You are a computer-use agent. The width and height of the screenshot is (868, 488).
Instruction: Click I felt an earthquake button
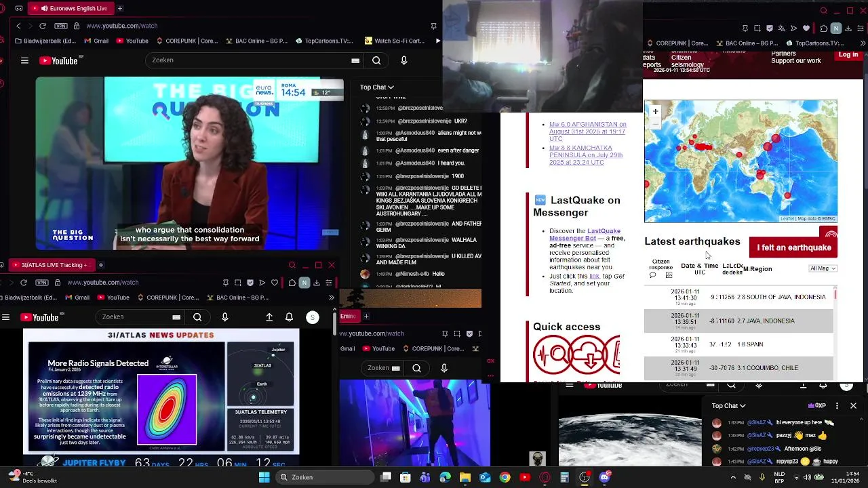[793, 247]
